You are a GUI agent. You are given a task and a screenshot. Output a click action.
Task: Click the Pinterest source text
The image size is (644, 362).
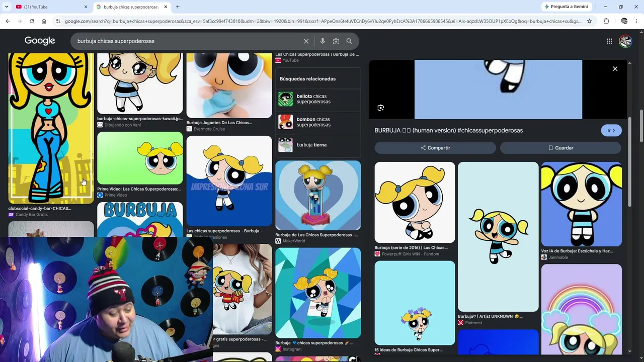[473, 323]
